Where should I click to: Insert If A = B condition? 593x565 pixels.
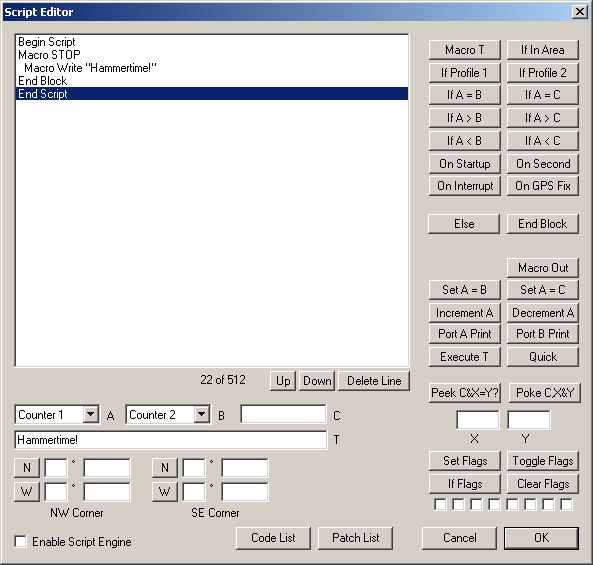click(x=464, y=95)
